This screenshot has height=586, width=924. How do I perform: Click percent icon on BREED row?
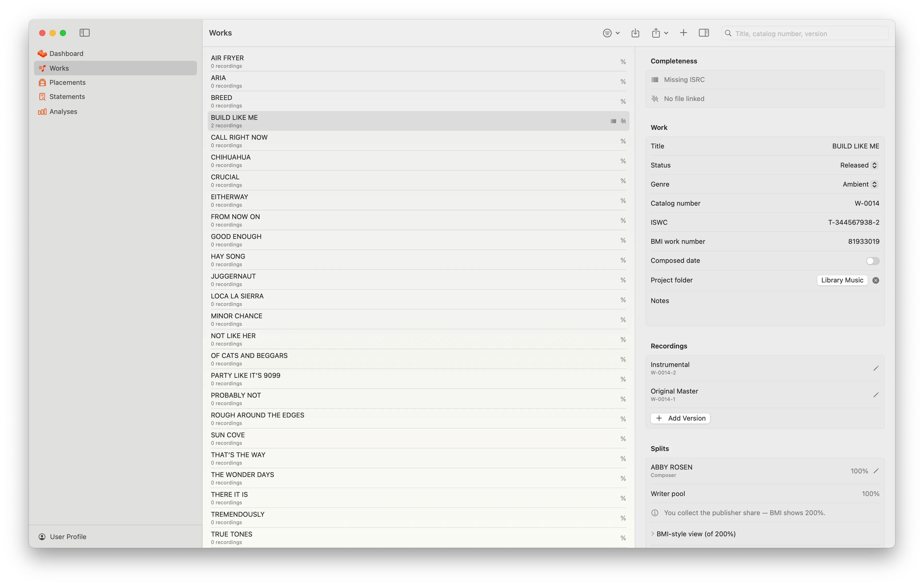click(x=623, y=102)
